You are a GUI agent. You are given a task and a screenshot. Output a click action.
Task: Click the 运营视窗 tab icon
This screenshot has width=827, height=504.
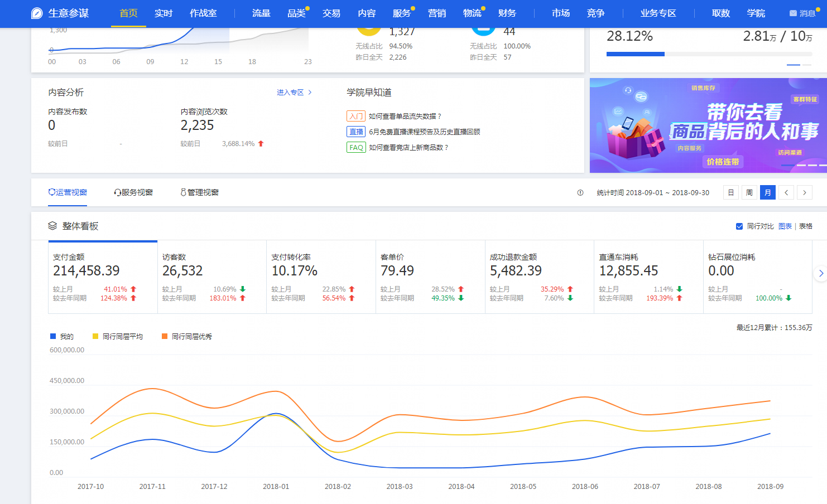[51, 192]
